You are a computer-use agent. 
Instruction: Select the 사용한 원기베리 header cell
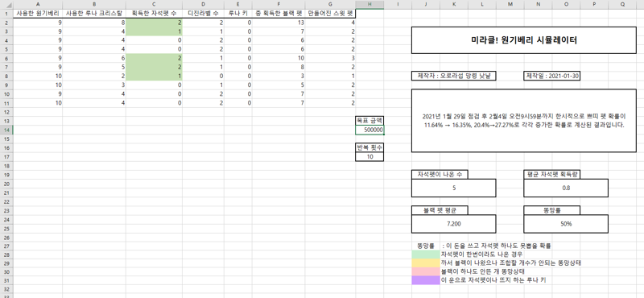tap(38, 13)
